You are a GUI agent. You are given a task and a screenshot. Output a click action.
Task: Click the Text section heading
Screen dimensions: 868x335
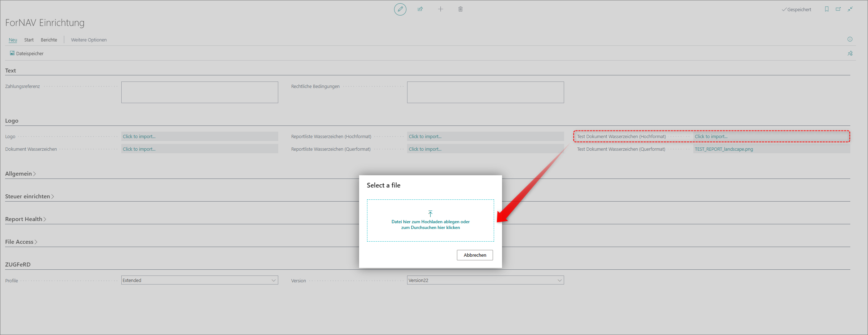pos(10,71)
